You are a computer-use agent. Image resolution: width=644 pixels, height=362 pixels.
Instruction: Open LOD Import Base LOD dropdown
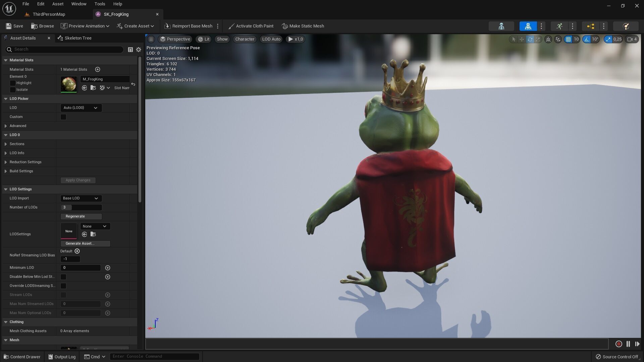81,198
